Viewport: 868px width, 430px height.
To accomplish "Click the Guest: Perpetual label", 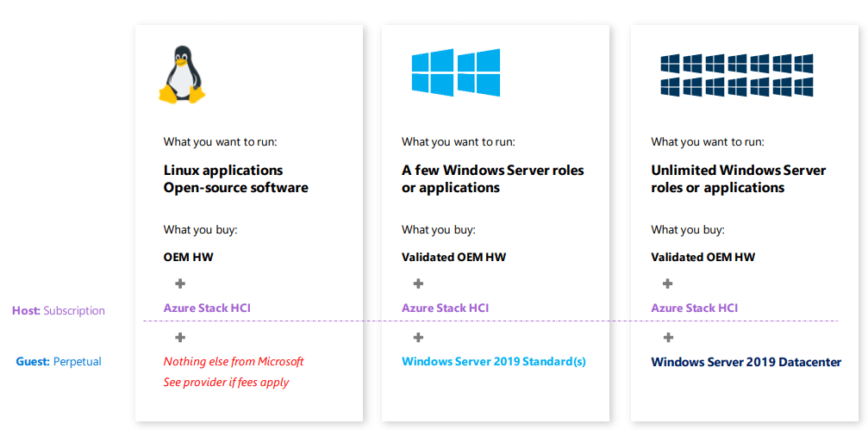I will pyautogui.click(x=59, y=361).
